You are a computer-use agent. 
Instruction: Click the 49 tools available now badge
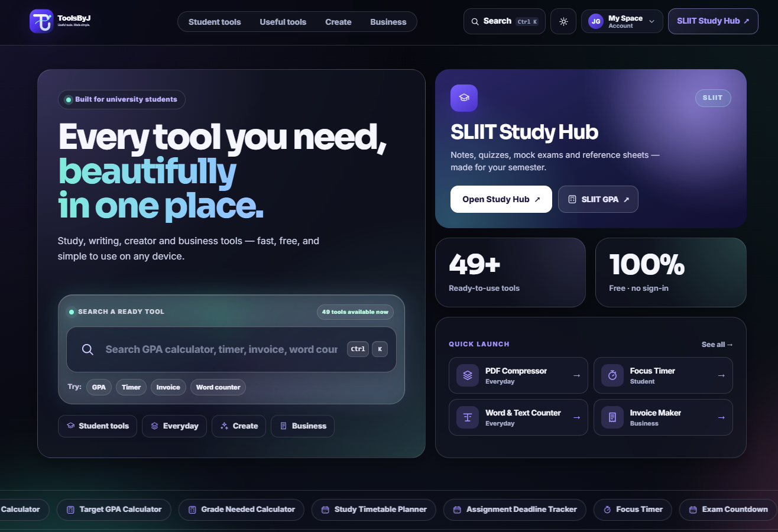pyautogui.click(x=355, y=312)
